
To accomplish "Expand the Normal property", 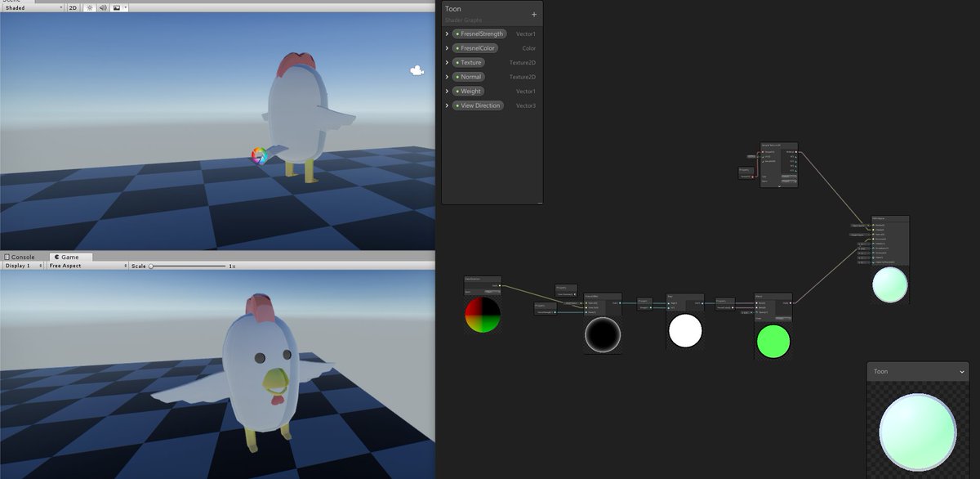I will (x=447, y=77).
